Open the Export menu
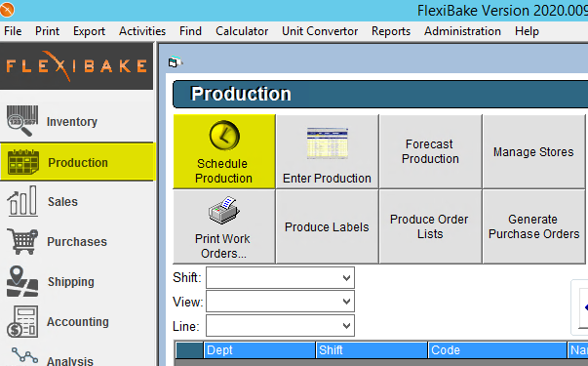 pyautogui.click(x=89, y=31)
